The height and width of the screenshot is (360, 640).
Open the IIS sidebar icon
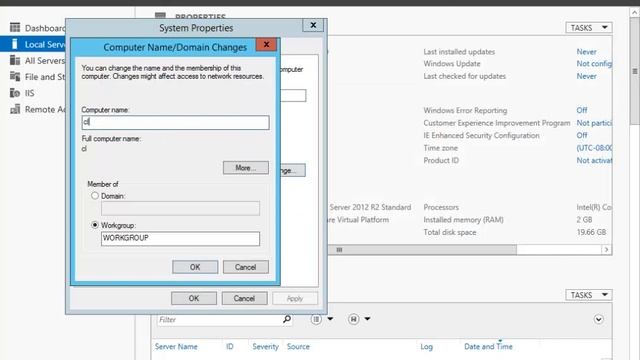coord(15,93)
